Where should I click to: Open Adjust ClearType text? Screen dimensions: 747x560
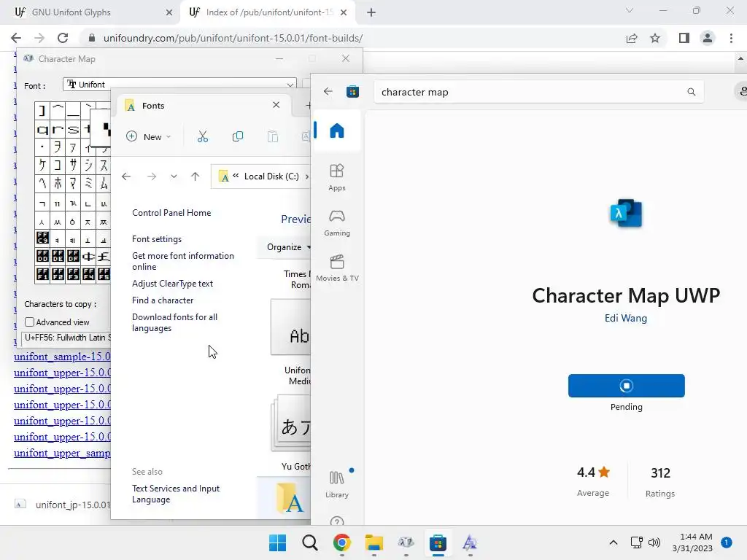(172, 284)
